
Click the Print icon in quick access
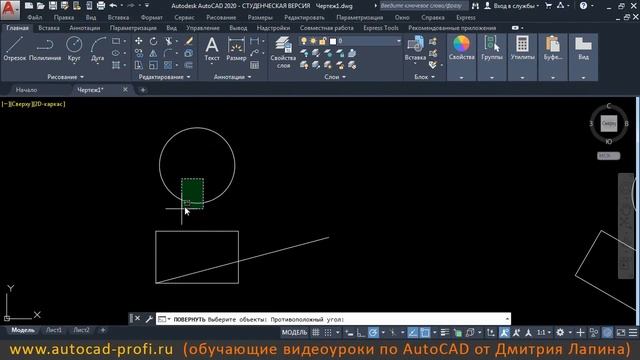[101, 6]
